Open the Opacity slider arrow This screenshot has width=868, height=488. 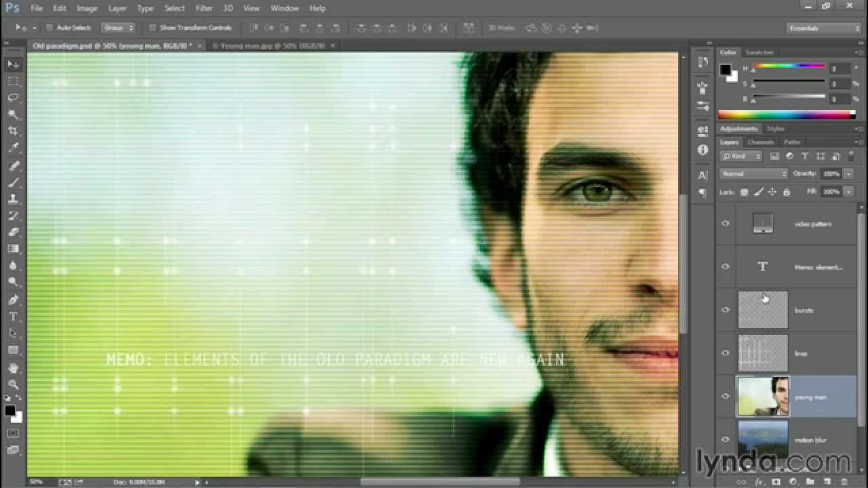pyautogui.click(x=848, y=174)
